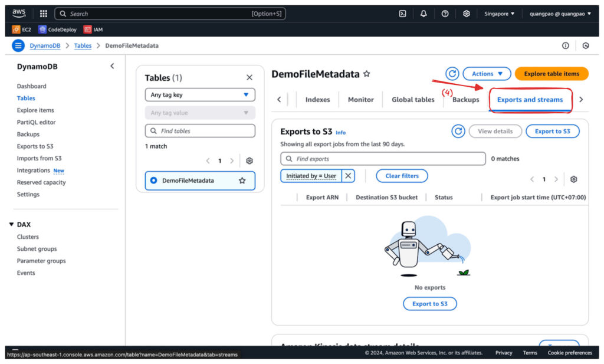Collapse the DynamoDB side navigation
Image resolution: width=604 pixels, height=364 pixels.
[x=112, y=66]
